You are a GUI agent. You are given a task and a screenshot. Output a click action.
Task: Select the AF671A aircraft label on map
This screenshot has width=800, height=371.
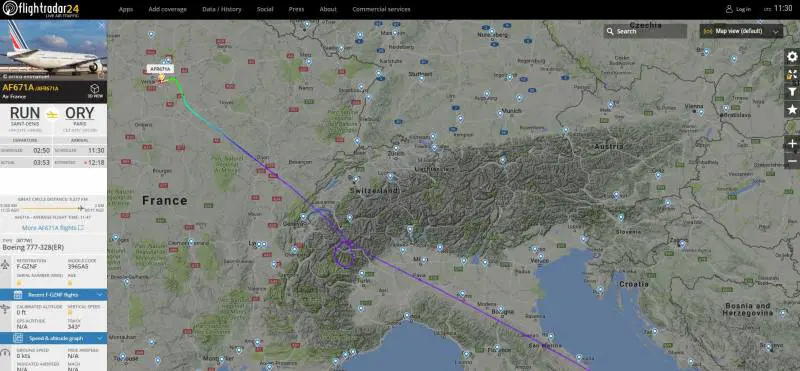pyautogui.click(x=161, y=68)
